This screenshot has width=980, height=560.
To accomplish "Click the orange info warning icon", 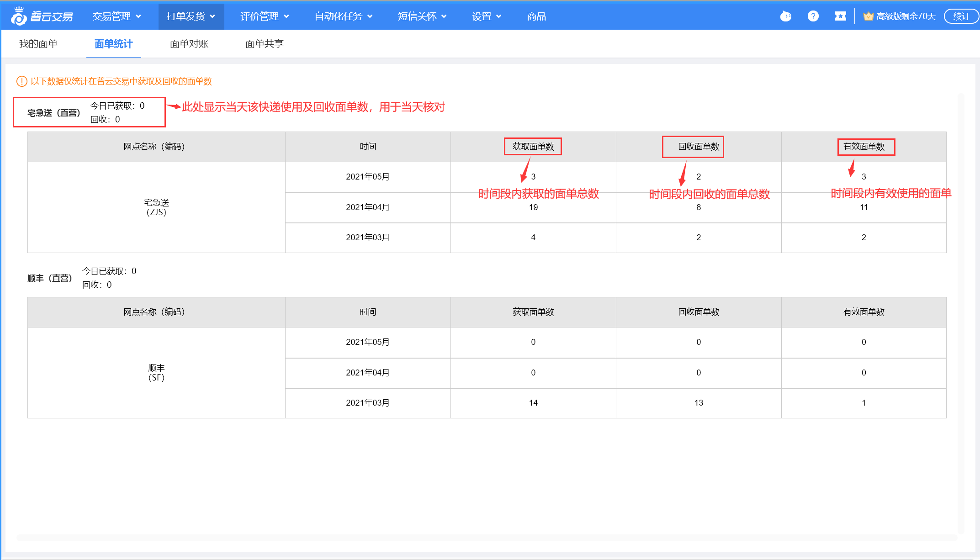I will (21, 81).
